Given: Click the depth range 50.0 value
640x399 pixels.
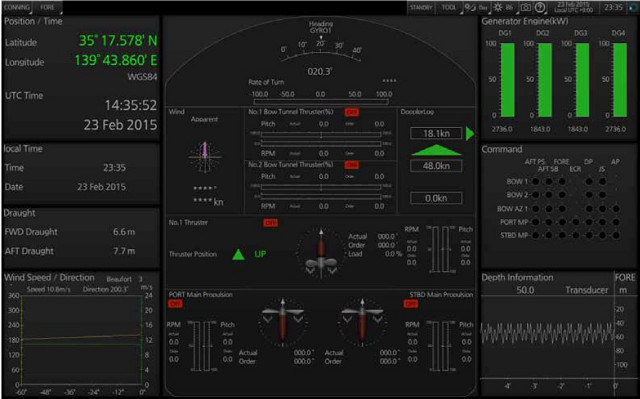Looking at the screenshot, I should [x=525, y=290].
